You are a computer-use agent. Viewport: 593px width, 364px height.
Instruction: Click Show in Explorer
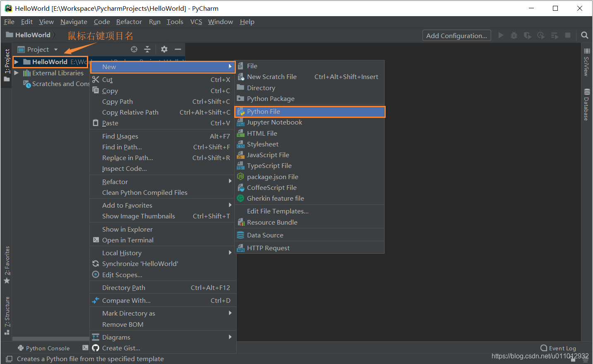coord(163,229)
